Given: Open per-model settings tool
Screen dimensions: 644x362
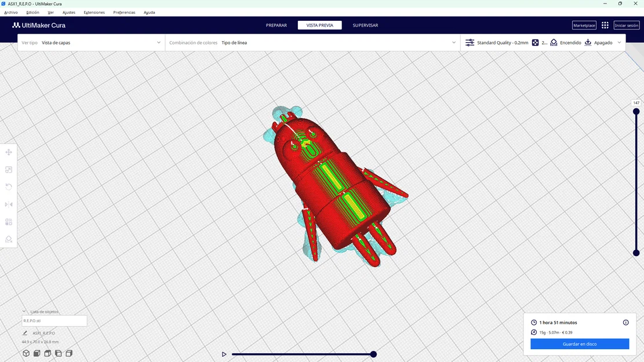Looking at the screenshot, I should coord(8,221).
